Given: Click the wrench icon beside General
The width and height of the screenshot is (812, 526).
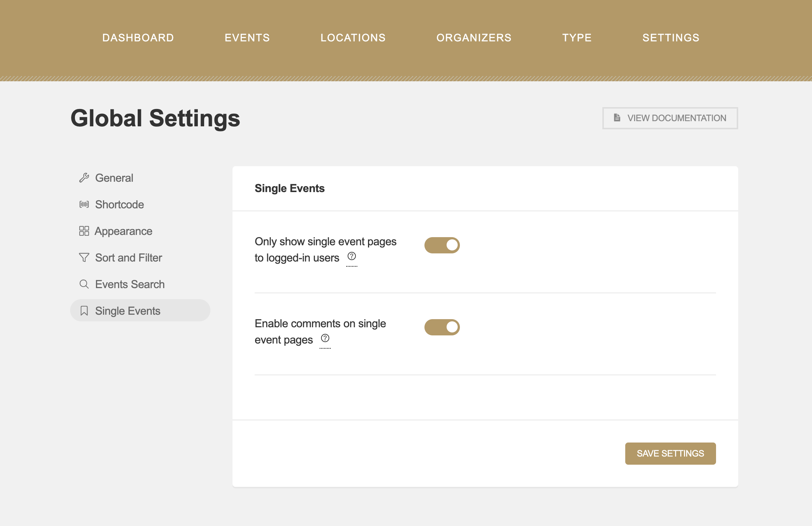Looking at the screenshot, I should [x=84, y=178].
